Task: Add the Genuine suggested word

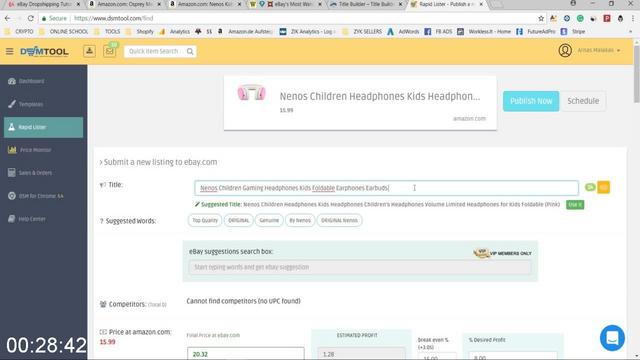Action: [269, 220]
